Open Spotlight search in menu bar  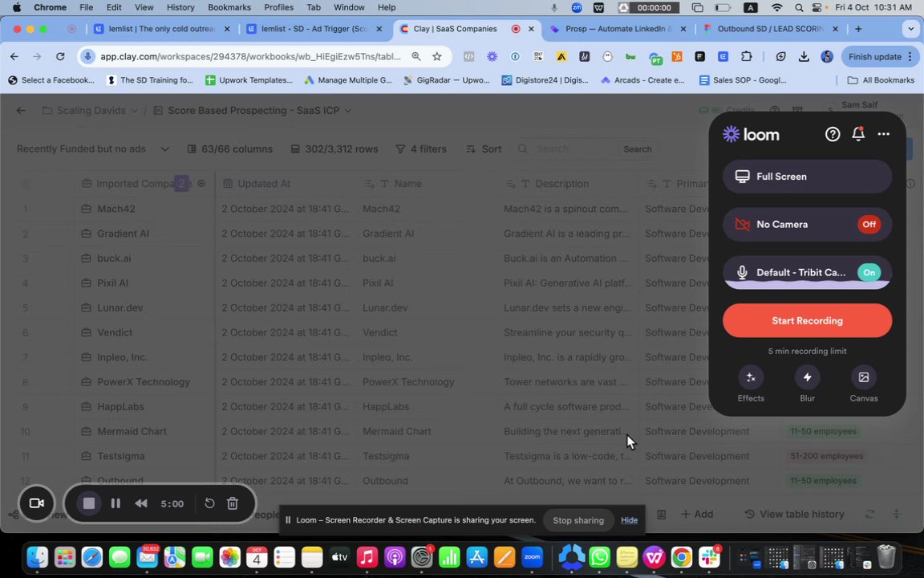tap(799, 7)
